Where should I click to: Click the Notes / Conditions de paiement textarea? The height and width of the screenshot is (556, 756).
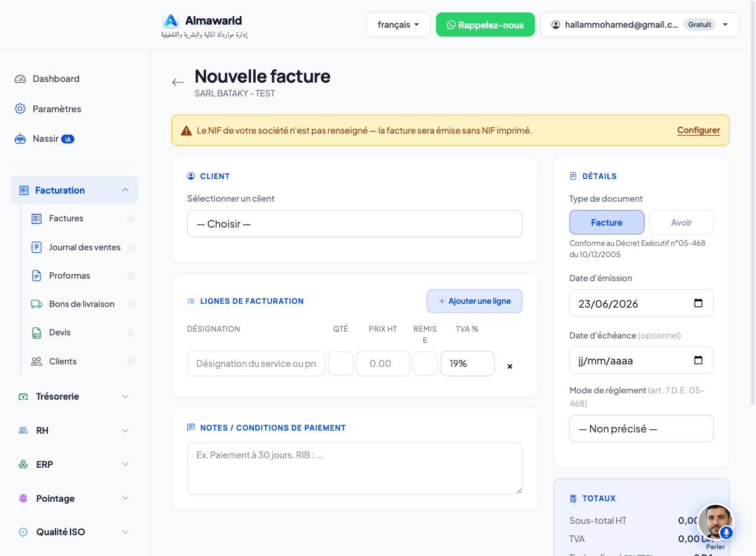(355, 468)
